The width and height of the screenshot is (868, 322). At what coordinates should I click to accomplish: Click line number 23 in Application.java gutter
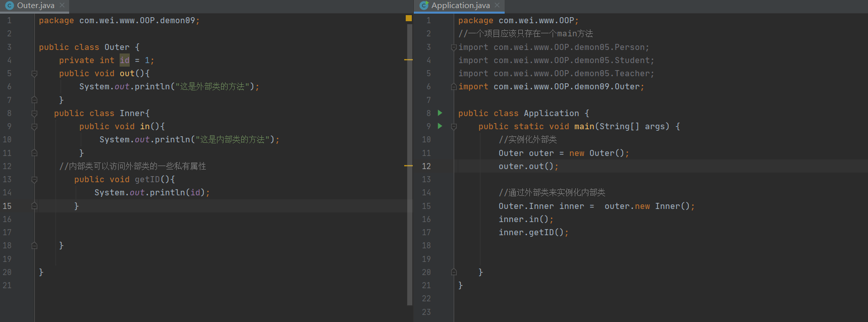[x=426, y=312]
